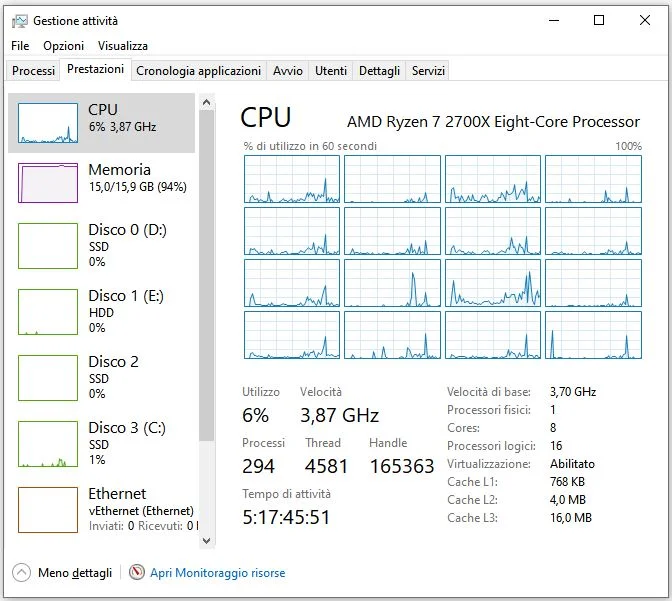Click sidebar scroll down arrow

pos(207,541)
